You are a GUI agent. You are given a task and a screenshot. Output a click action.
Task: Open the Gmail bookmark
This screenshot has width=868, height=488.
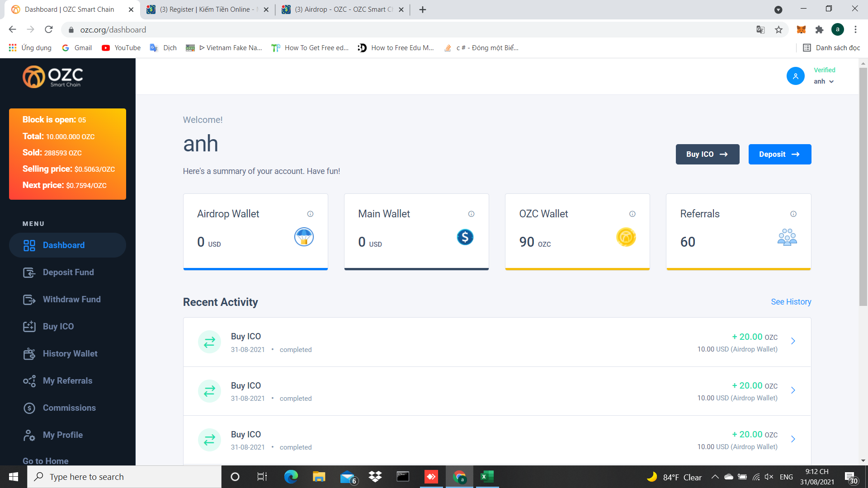tap(77, 48)
